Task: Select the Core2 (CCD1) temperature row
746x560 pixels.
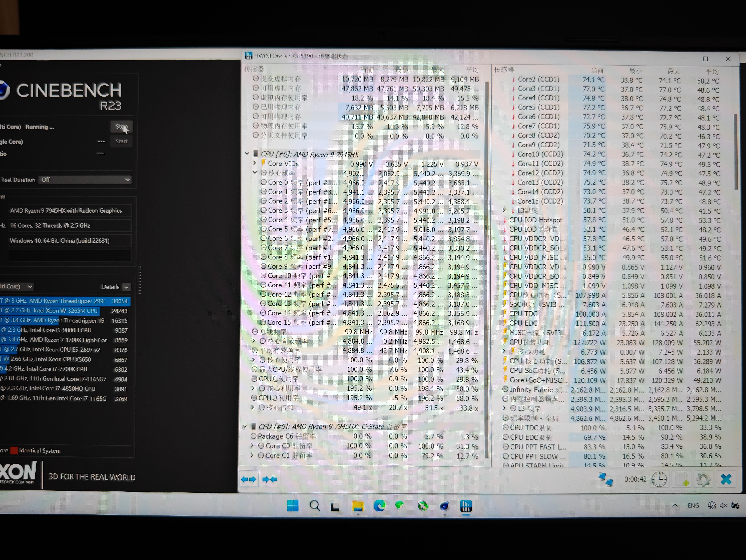Action: (x=616, y=80)
